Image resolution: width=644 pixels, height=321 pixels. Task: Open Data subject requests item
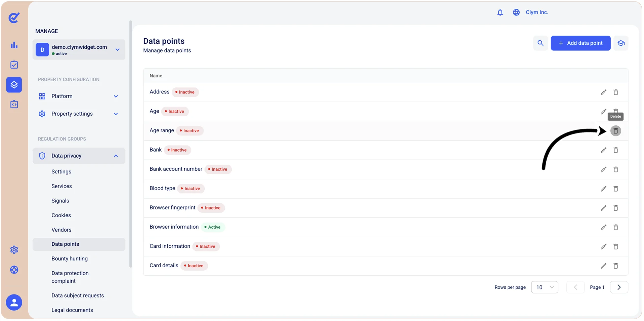(78, 296)
